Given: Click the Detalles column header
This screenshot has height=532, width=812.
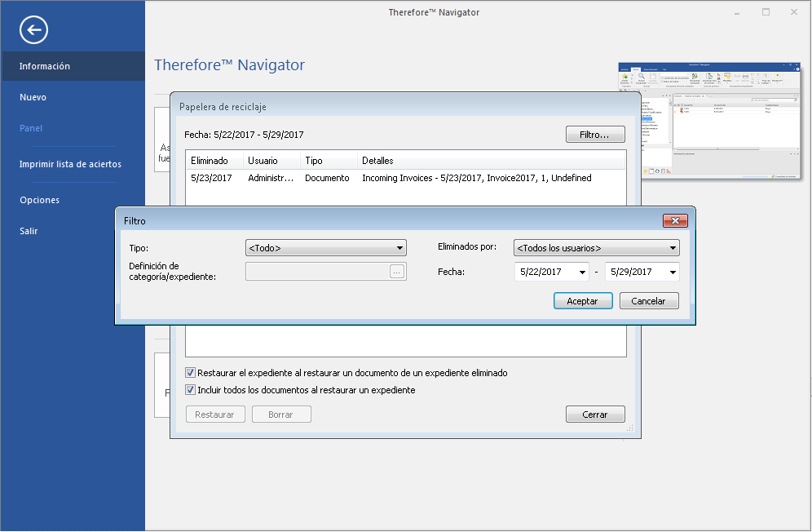Looking at the screenshot, I should pos(491,161).
